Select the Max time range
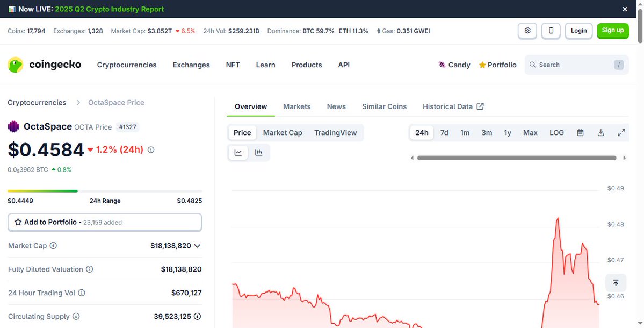Viewport: 644px width, 328px height. tap(530, 133)
